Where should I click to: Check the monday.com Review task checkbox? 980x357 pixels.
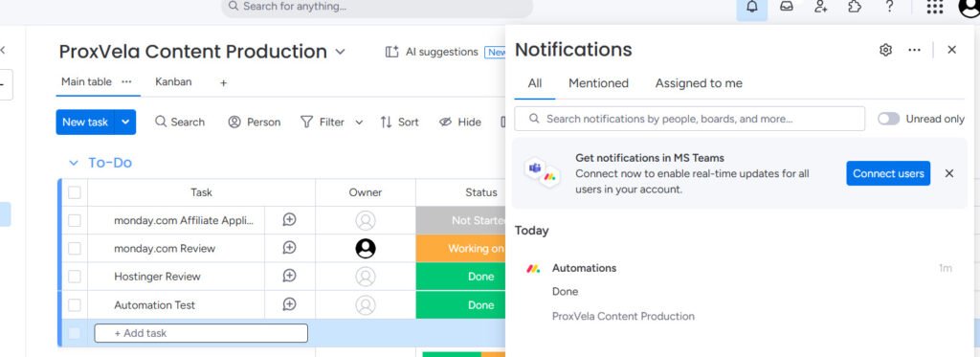click(x=75, y=249)
